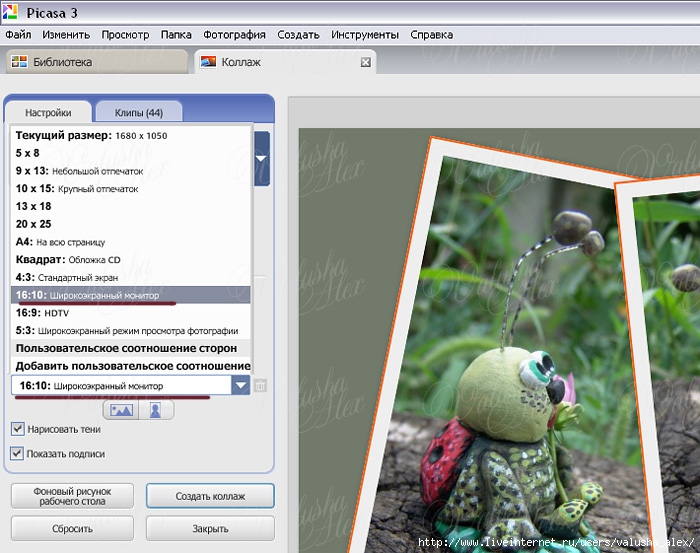Click the 16:10 Широкоэкранный монитор combo box
This screenshot has width=700, height=553.
130,385
